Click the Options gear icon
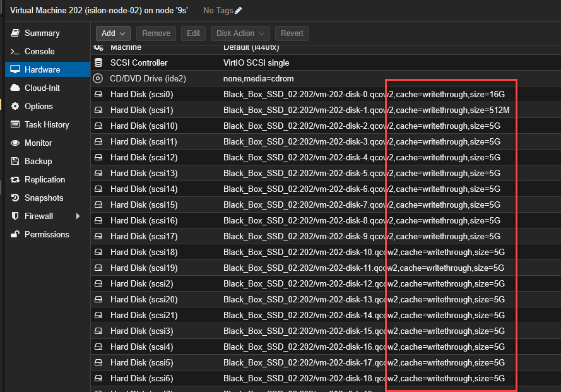561x392 pixels. tap(15, 107)
